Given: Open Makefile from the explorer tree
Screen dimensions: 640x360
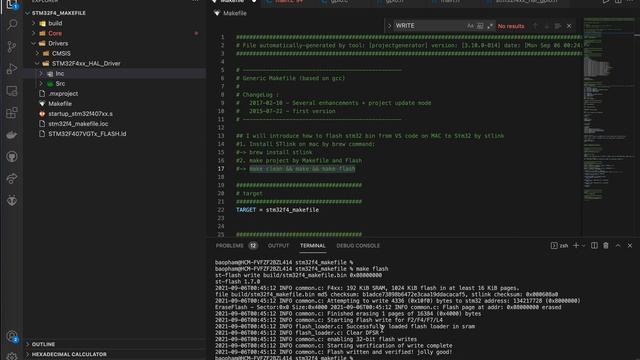Looking at the screenshot, I should click(60, 104).
